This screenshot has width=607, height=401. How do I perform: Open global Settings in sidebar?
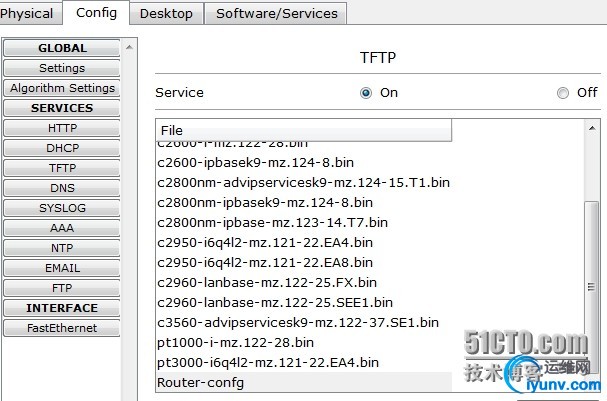click(62, 68)
